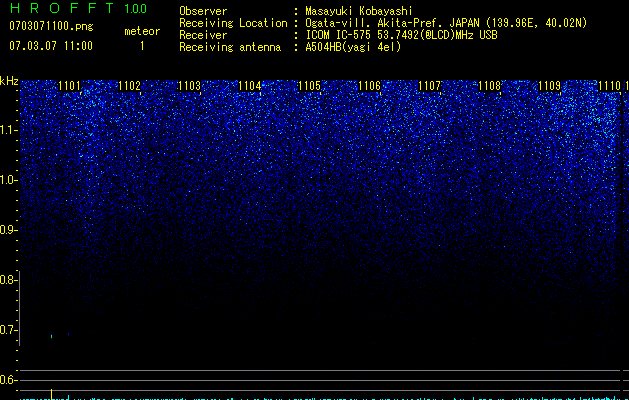This screenshot has height=400, width=629.
Task: Click the 1107 time marker
Action: pyautogui.click(x=429, y=86)
